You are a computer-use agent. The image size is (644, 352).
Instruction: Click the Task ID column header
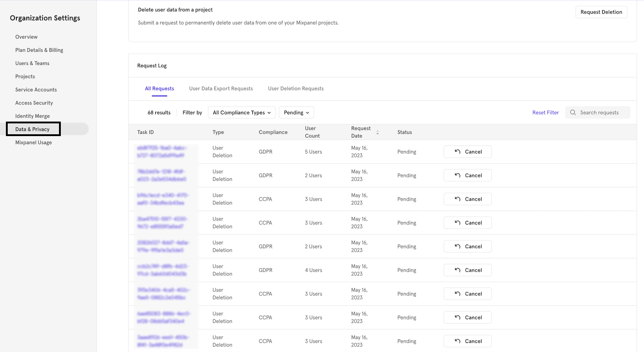[145, 132]
